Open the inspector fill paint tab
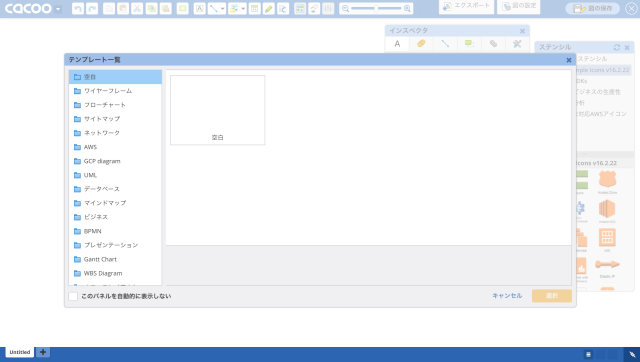The width and height of the screenshot is (640, 362). coord(421,44)
